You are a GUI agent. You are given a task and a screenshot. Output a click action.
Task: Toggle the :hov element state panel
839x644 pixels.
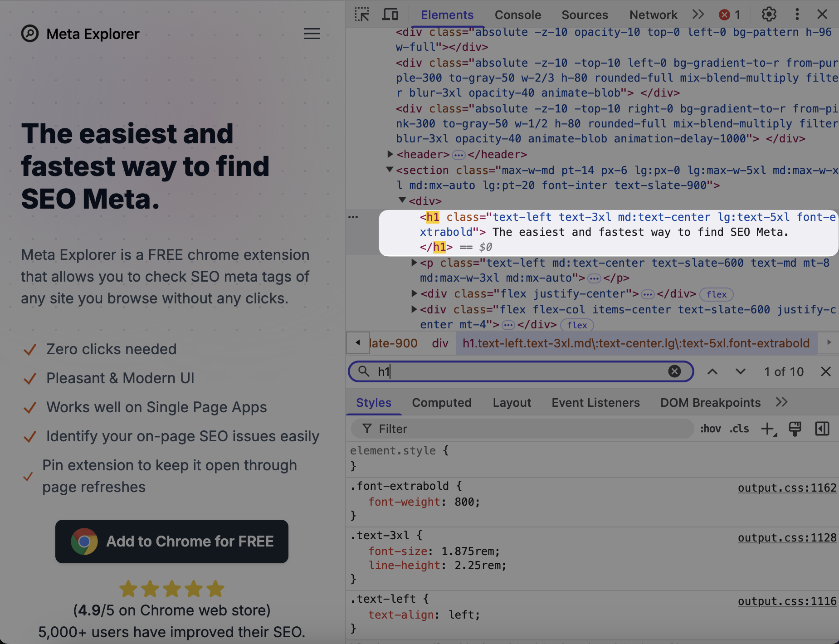pos(710,429)
